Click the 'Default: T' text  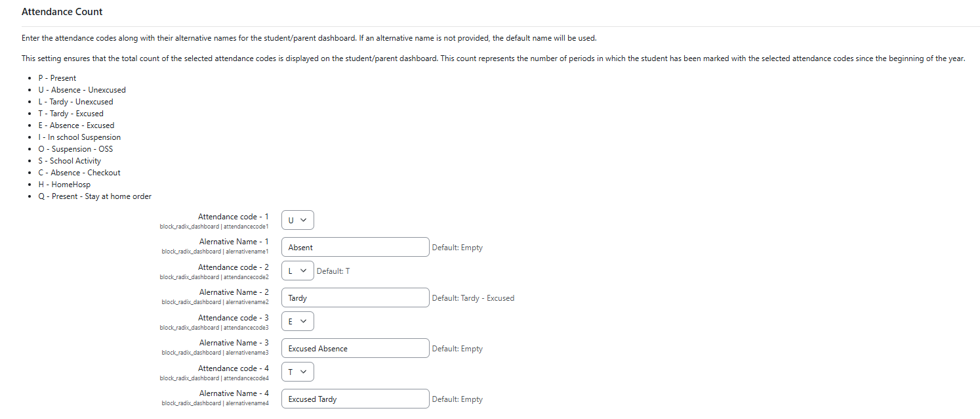pyautogui.click(x=333, y=271)
